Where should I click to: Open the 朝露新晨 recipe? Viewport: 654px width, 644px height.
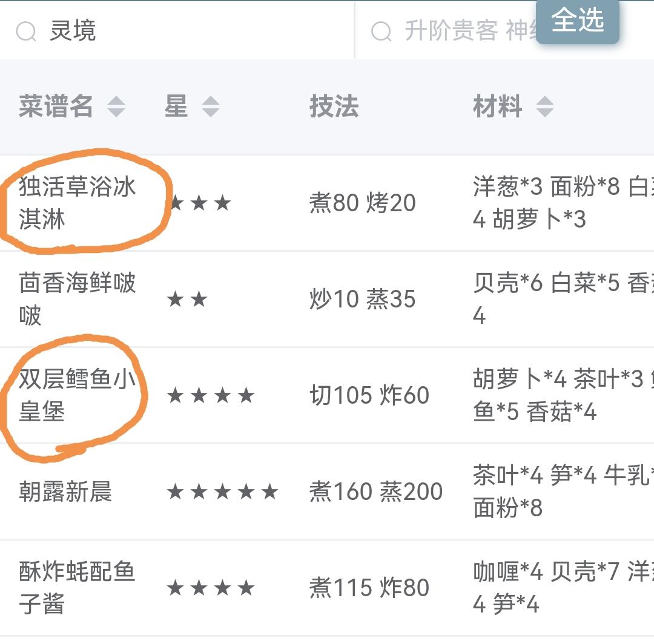click(x=65, y=491)
